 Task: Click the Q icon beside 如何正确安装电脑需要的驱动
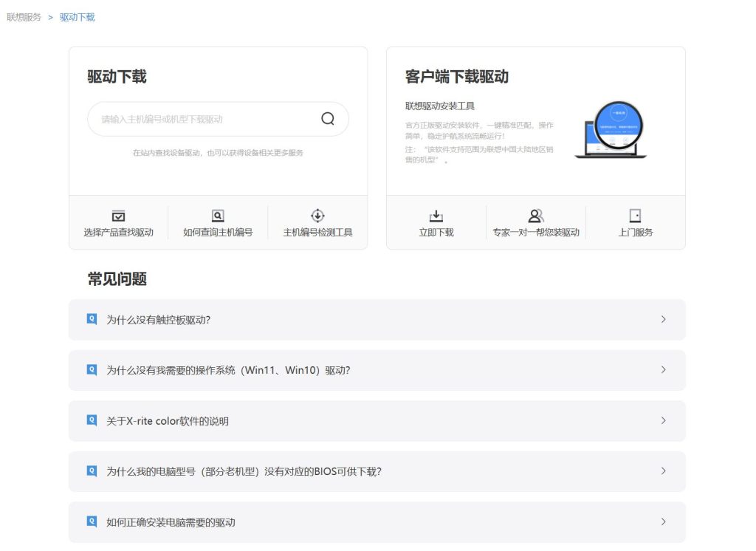[x=92, y=521]
